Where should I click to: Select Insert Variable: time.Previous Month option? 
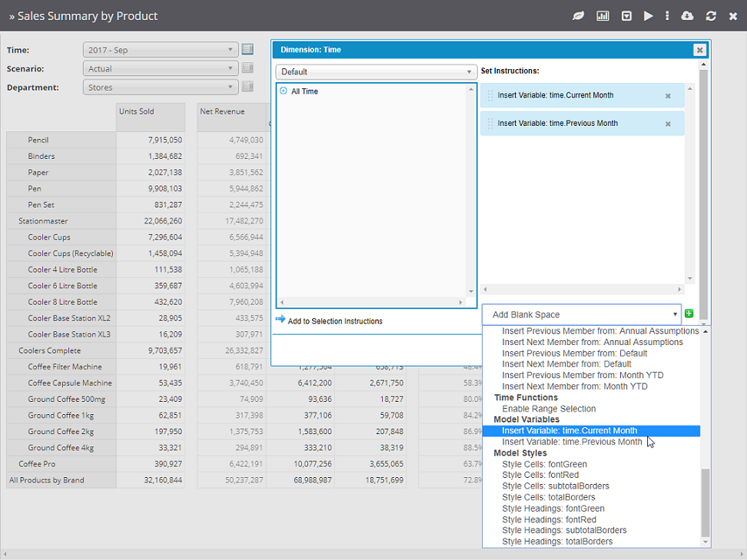point(572,442)
